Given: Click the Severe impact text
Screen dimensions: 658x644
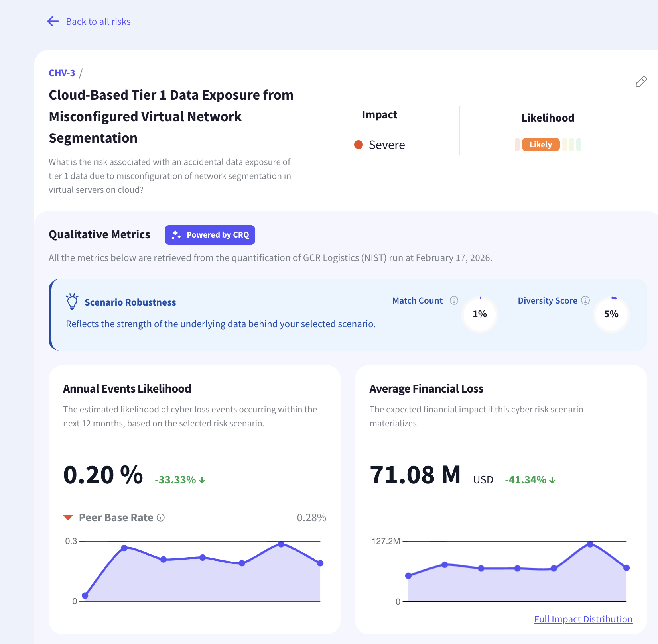Looking at the screenshot, I should [x=387, y=145].
